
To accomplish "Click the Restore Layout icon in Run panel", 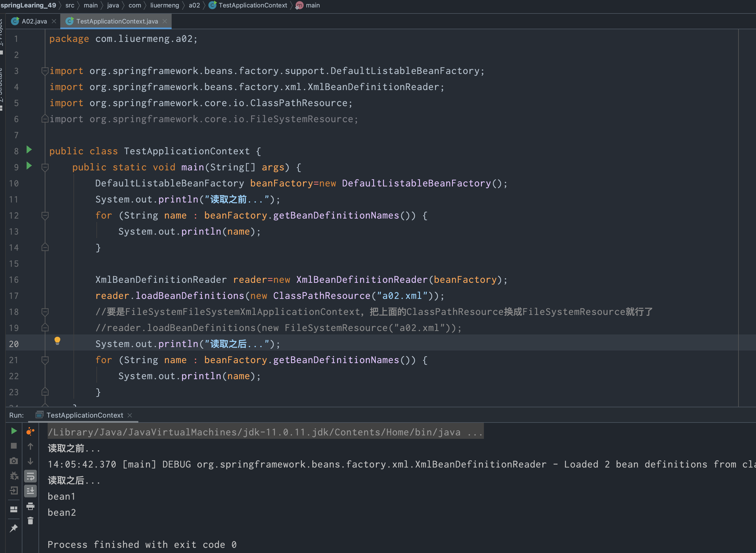I will click(x=14, y=509).
